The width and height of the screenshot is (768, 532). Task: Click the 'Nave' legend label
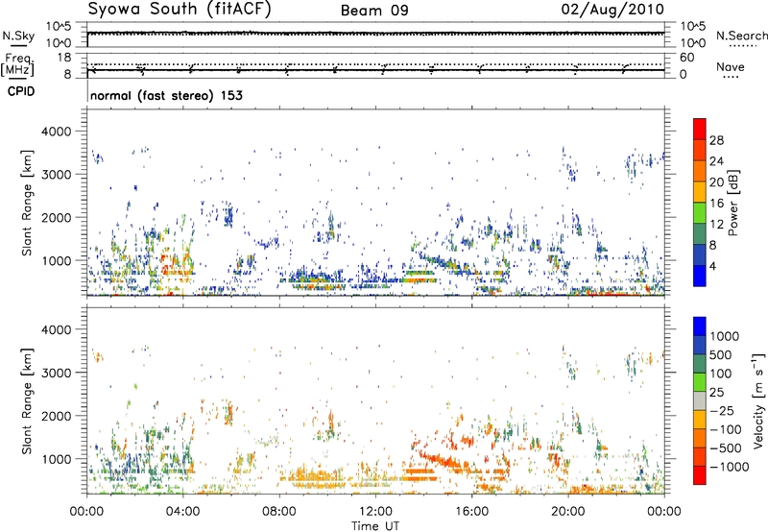click(731, 67)
